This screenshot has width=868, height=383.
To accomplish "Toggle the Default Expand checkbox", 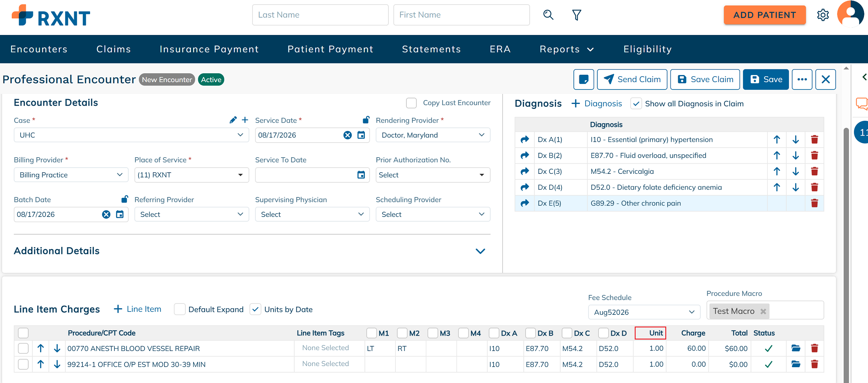I will 179,309.
